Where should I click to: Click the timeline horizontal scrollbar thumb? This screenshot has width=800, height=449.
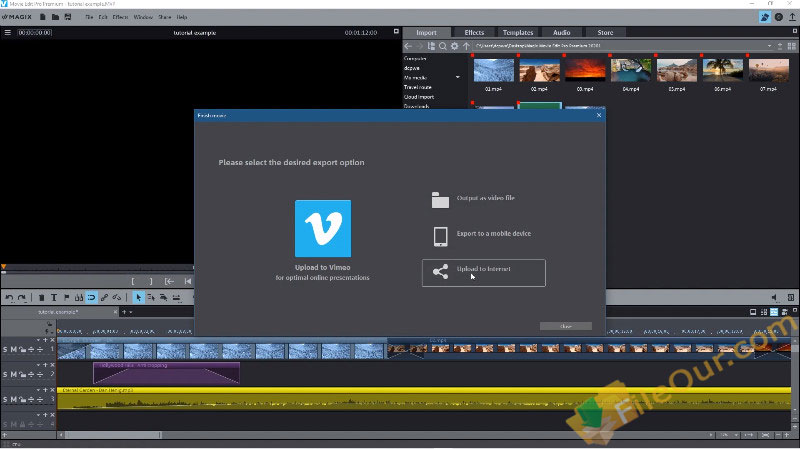tap(113, 435)
